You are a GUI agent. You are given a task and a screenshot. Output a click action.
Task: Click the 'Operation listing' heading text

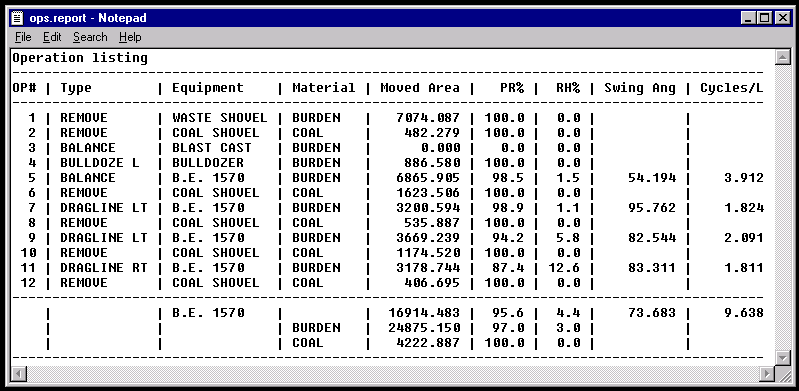[80, 58]
